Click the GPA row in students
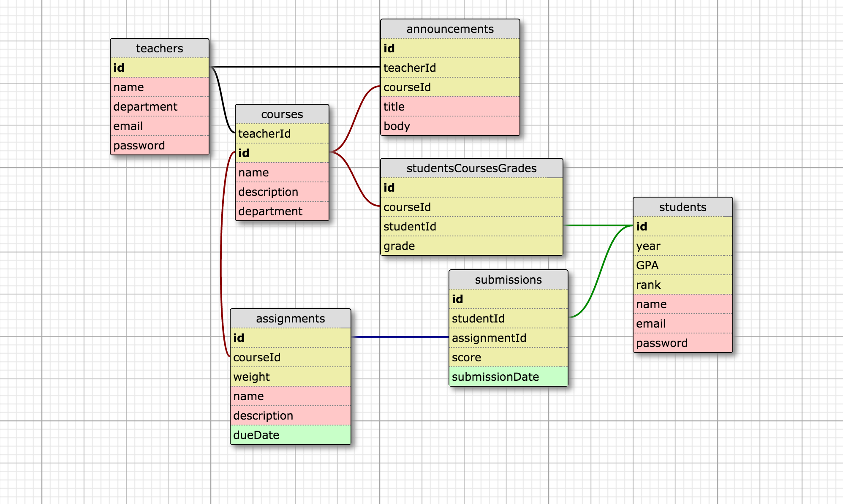The width and height of the screenshot is (843, 504). pyautogui.click(x=683, y=266)
